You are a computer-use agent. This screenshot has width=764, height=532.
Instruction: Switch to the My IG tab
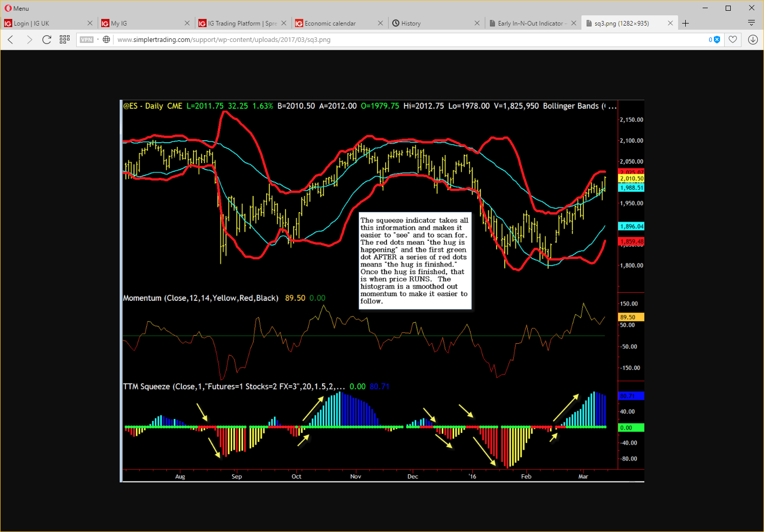point(145,23)
